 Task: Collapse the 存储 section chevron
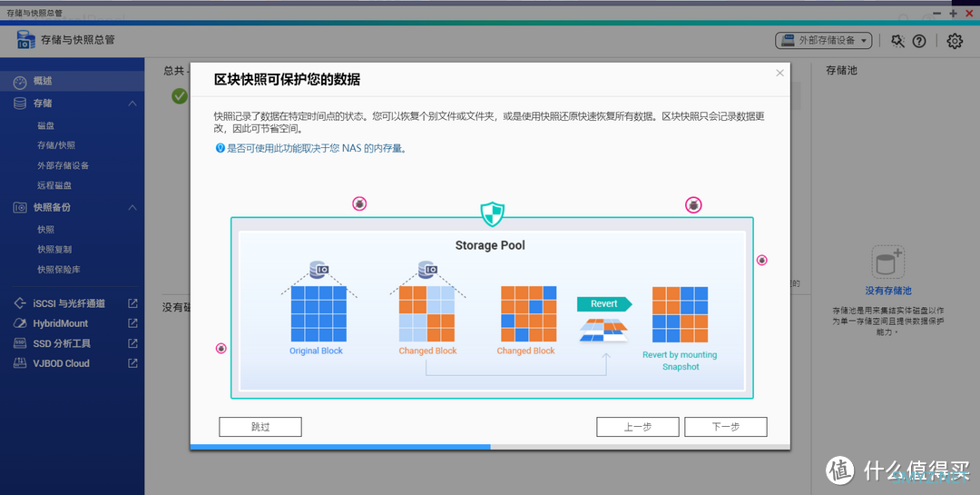132,104
